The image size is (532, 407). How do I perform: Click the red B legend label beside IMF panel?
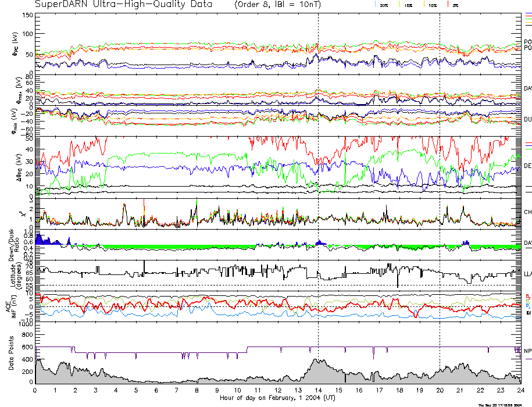(x=528, y=295)
